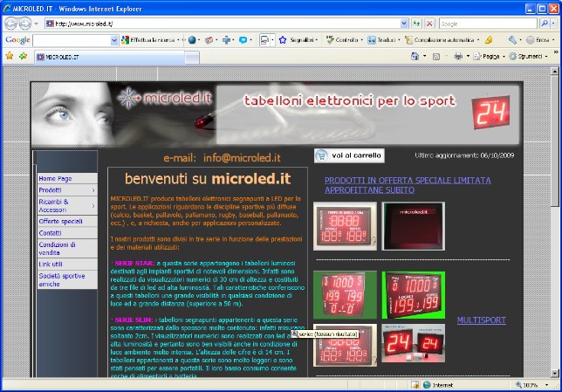Click the Google search box at top right
This screenshot has height=392, width=562.
pyautogui.click(x=488, y=24)
